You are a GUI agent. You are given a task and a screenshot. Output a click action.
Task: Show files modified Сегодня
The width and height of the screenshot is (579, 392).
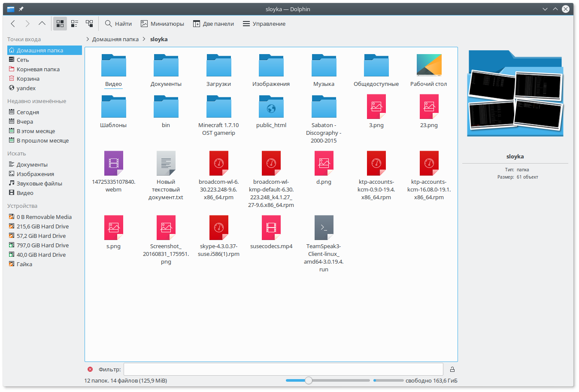pos(45,112)
